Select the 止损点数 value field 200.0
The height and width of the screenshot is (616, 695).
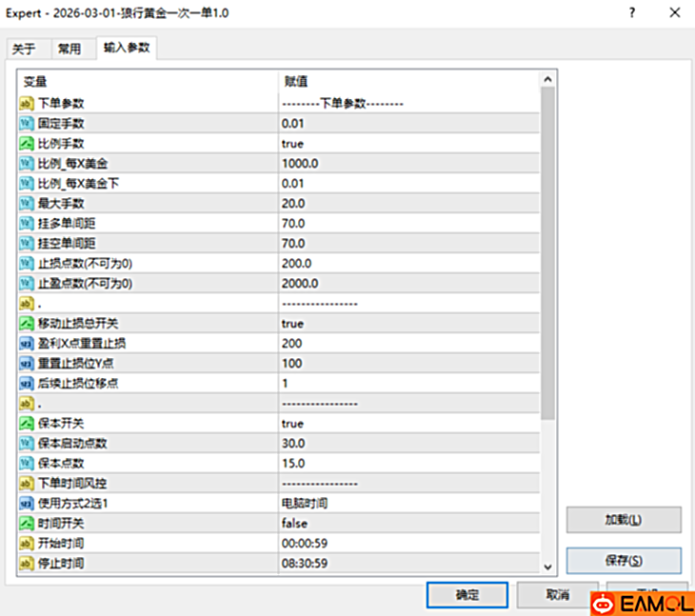point(296,264)
